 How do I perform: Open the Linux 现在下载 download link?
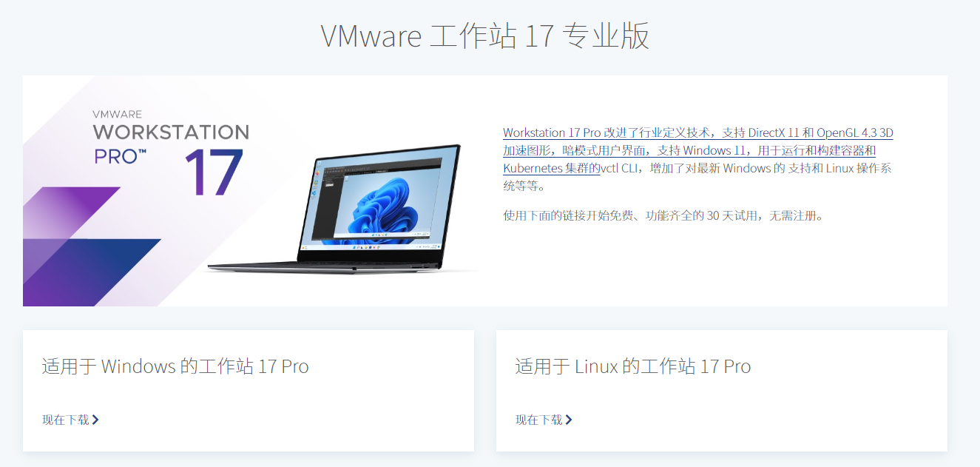pos(544,420)
